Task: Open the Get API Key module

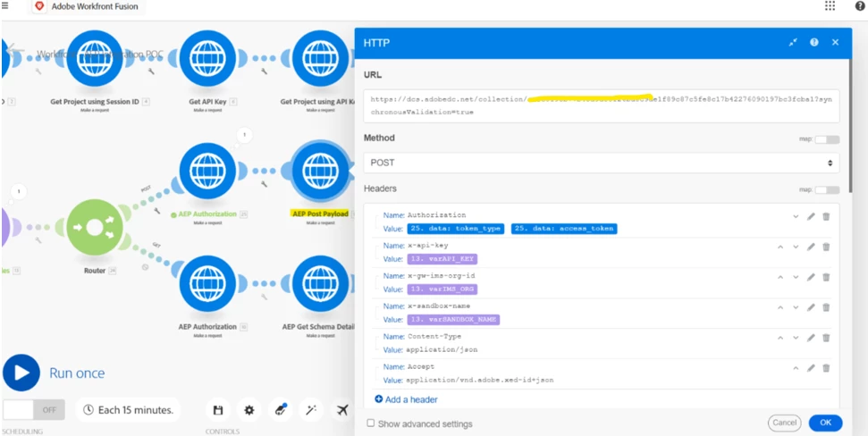Action: (208, 58)
